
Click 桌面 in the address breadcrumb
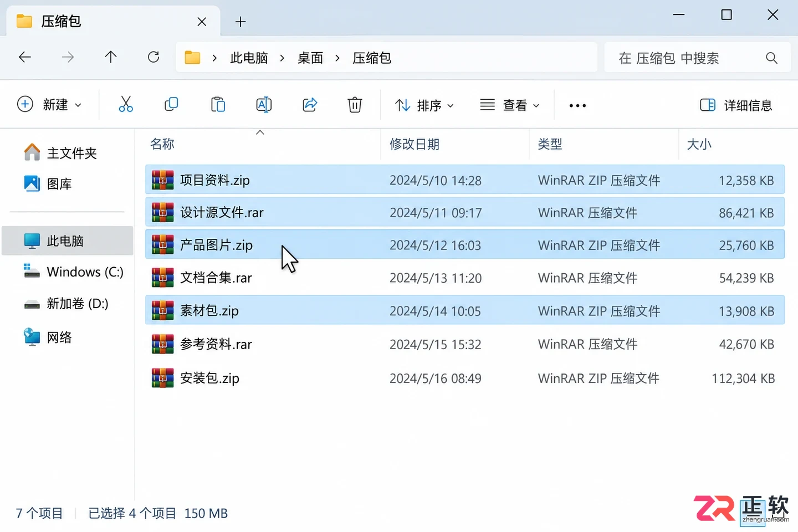click(x=310, y=58)
